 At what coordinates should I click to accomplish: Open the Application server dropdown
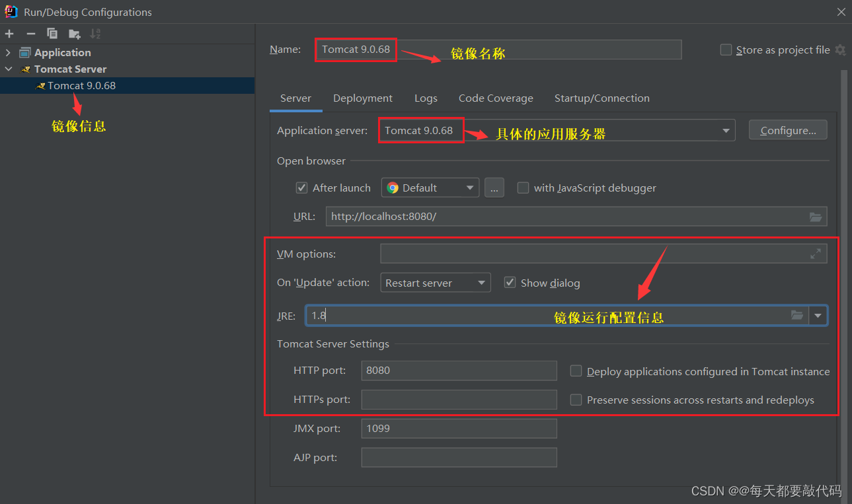tap(726, 131)
